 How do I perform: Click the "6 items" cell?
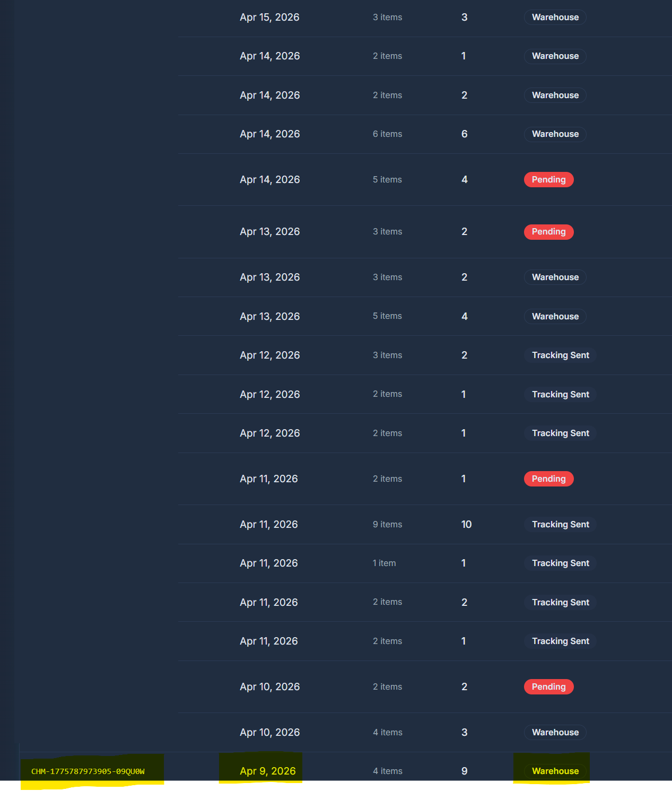coord(387,134)
